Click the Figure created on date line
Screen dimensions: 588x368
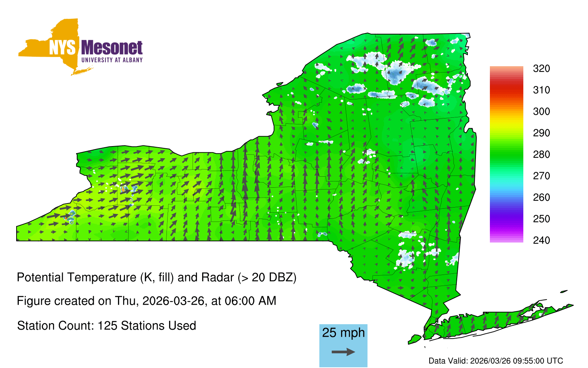(x=146, y=301)
